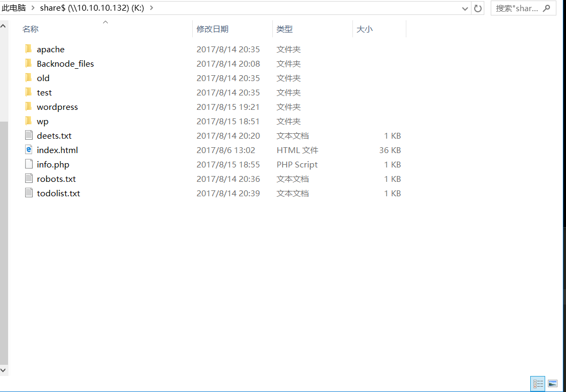Screen dimensions: 566x392
Task: Click the info.php file icon
Action: click(29, 164)
